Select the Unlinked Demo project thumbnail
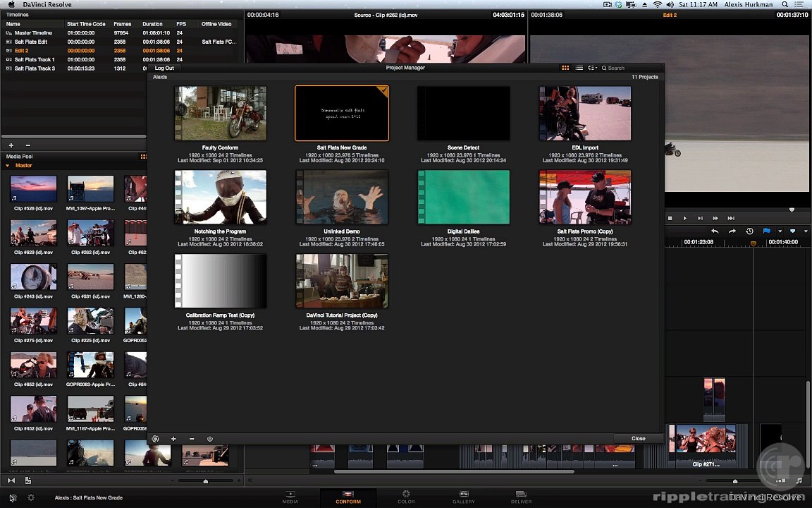 (x=342, y=198)
